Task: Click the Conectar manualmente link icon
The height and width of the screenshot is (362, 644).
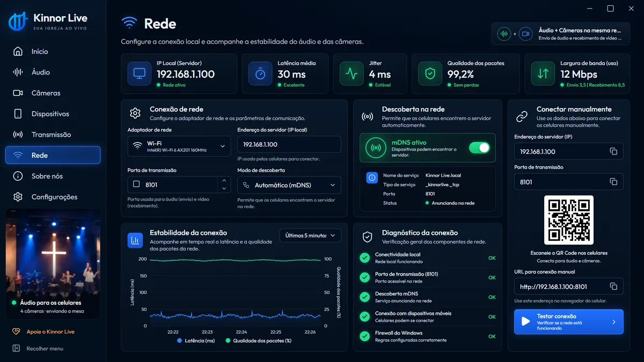Action: pyautogui.click(x=522, y=116)
